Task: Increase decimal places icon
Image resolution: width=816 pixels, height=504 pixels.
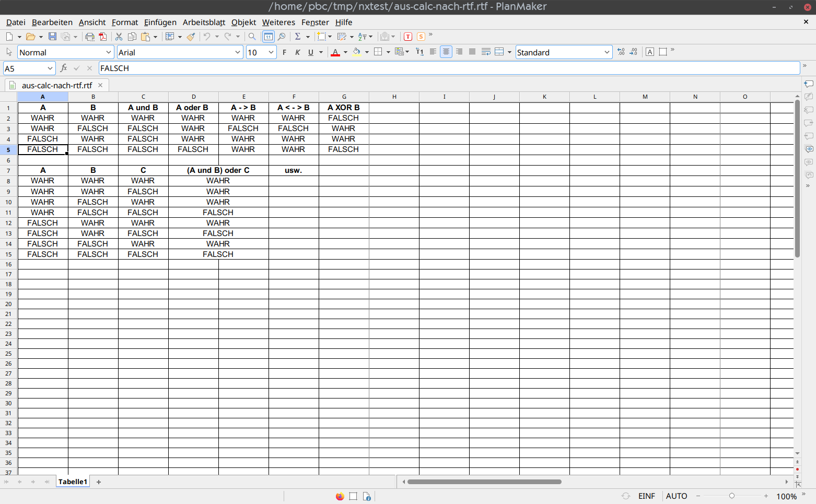Action: click(x=621, y=52)
